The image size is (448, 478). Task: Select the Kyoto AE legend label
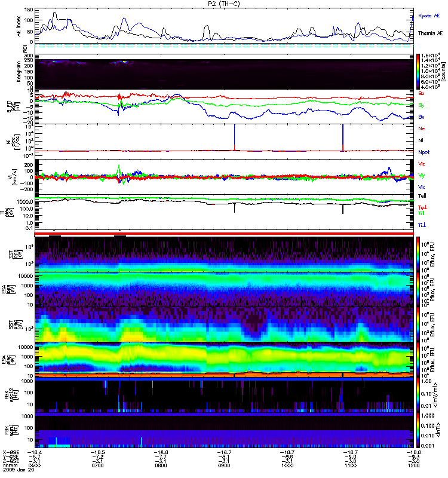pyautogui.click(x=429, y=16)
